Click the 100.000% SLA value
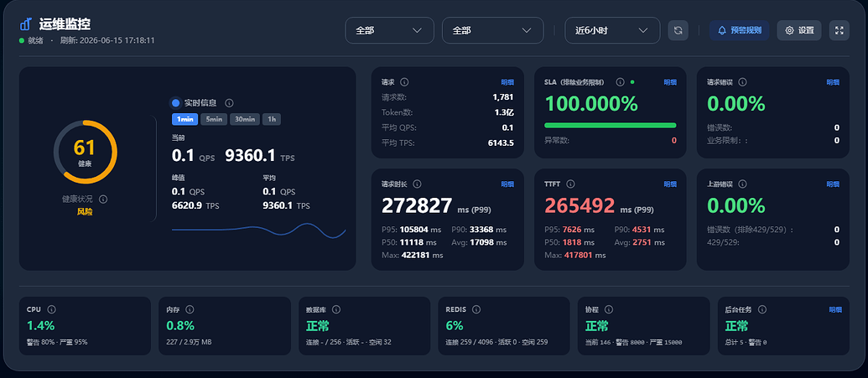868x378 pixels. coord(591,103)
